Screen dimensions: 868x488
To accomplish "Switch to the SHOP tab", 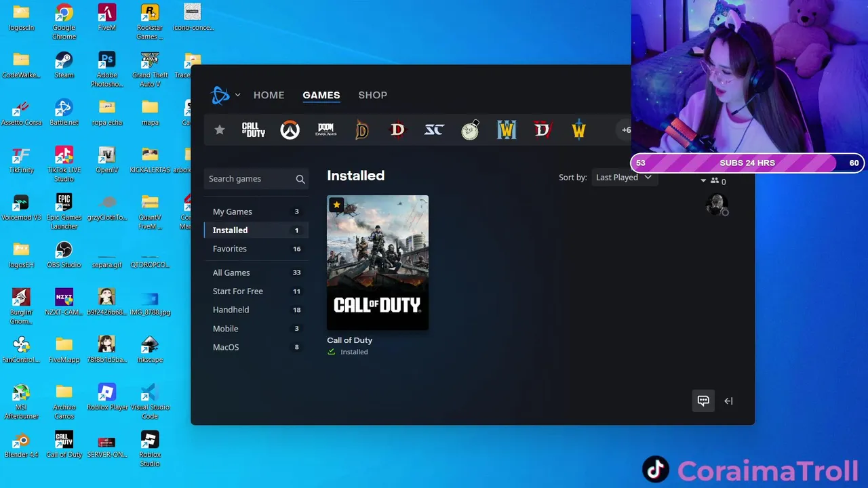I will [x=372, y=95].
